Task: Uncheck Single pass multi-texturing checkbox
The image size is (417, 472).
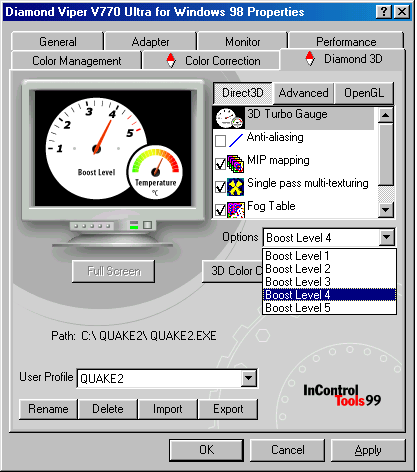Action: tap(220, 187)
